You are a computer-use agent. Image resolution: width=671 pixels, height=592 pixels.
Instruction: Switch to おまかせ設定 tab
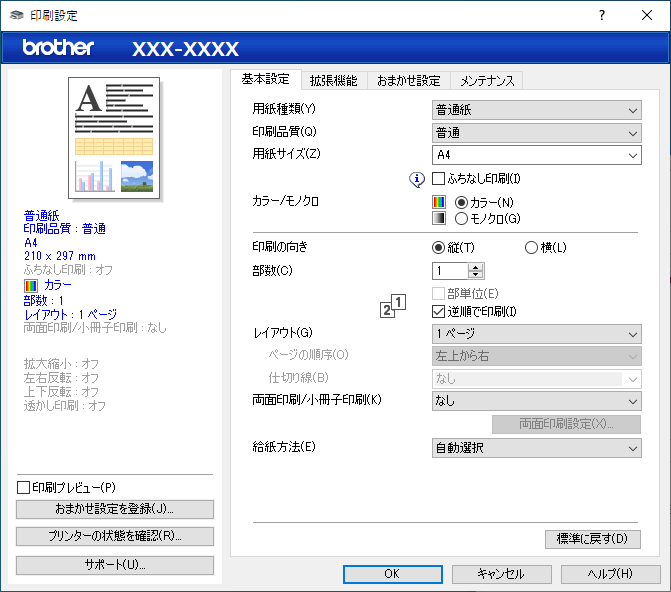[x=409, y=80]
